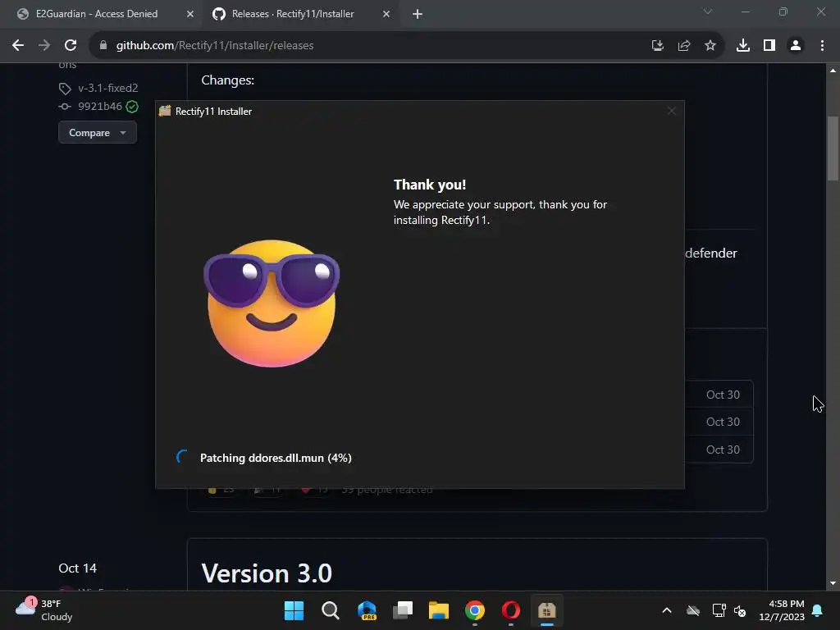840x630 pixels.
Task: Close the E2Guardian tab
Action: tap(190, 15)
